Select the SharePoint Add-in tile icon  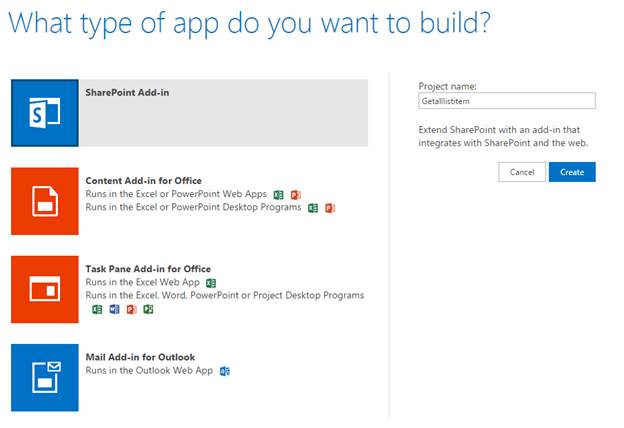coord(43,112)
